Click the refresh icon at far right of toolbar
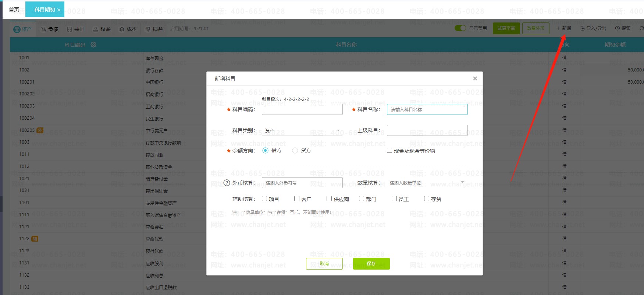The width and height of the screenshot is (644, 295). coord(641,28)
